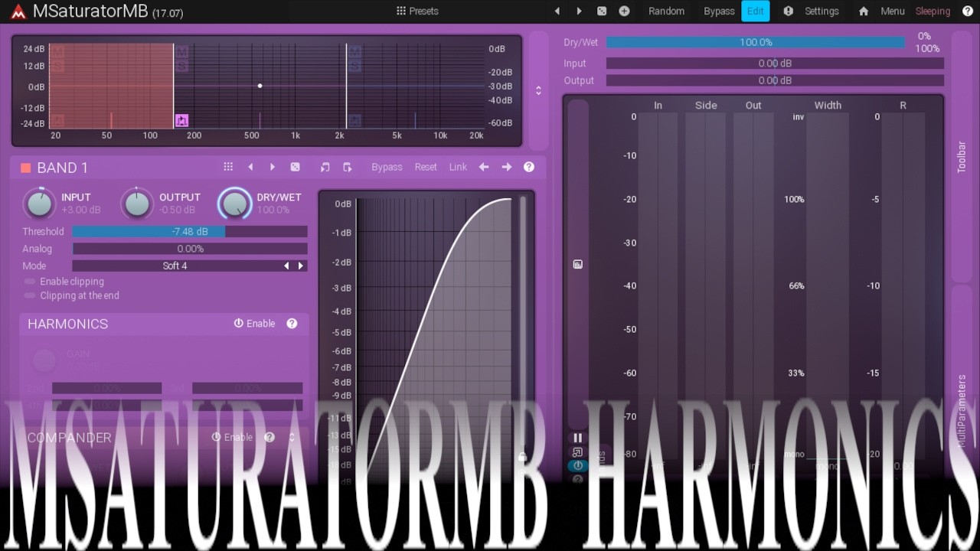Screen dimensions: 980x551
Task: Click the master Dry/Wet 100.0% slider
Action: pos(756,42)
